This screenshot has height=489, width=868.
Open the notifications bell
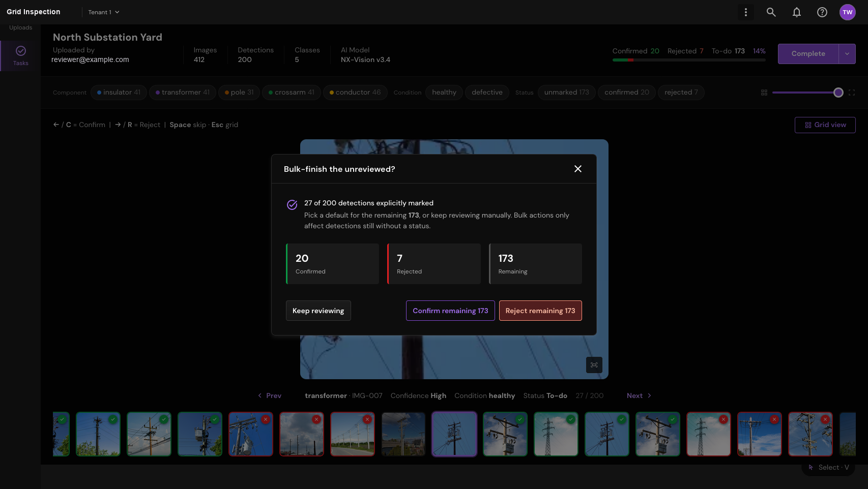[x=797, y=12]
